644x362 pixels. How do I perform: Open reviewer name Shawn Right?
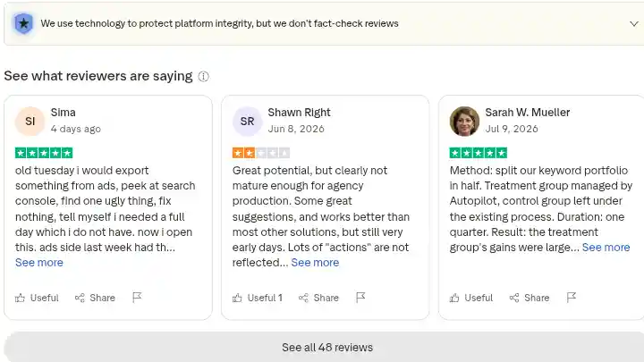299,113
